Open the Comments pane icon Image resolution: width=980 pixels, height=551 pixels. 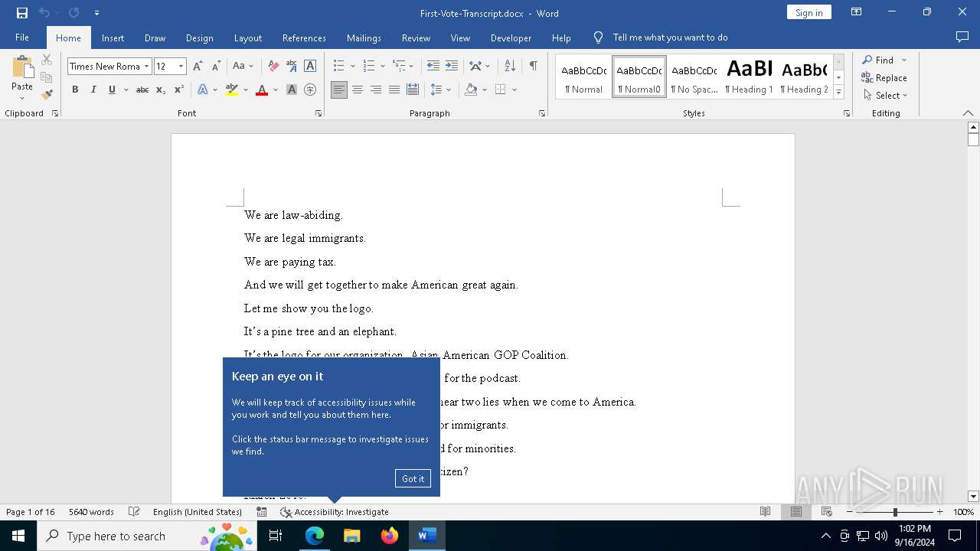[x=962, y=37]
